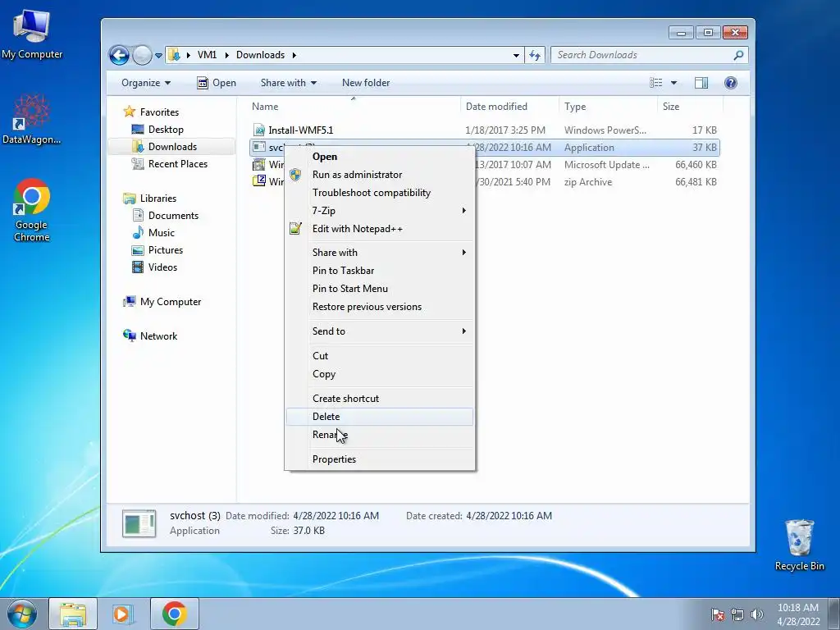Open Windows Media Player taskbar icon
This screenshot has height=630, width=840.
[123, 614]
